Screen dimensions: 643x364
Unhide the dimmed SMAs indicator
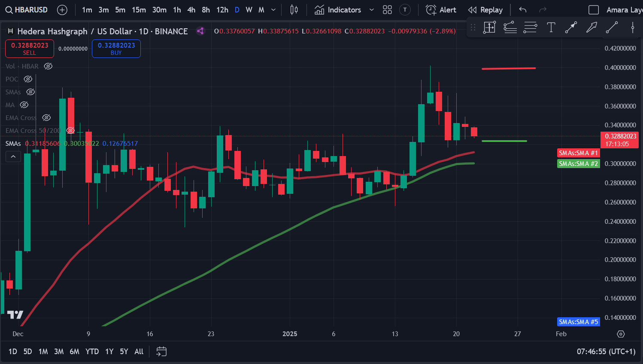pyautogui.click(x=30, y=92)
